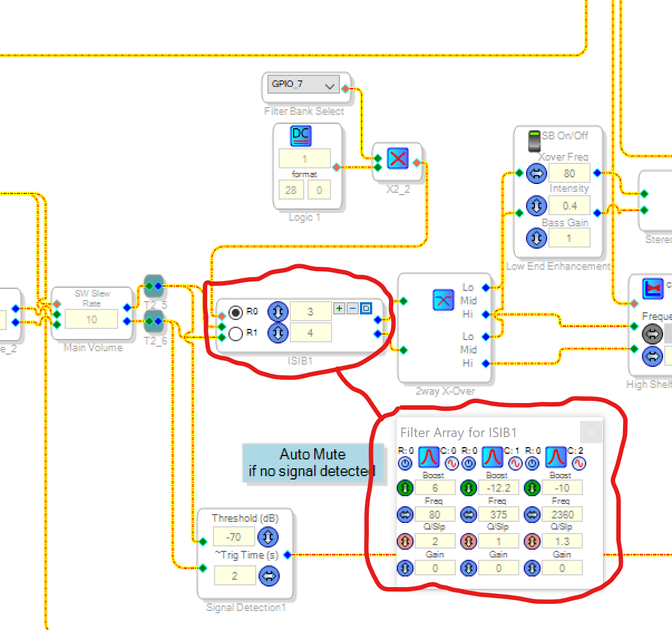672x630 pixels.
Task: Toggle the C: 1 filter power button
Action: (x=469, y=463)
